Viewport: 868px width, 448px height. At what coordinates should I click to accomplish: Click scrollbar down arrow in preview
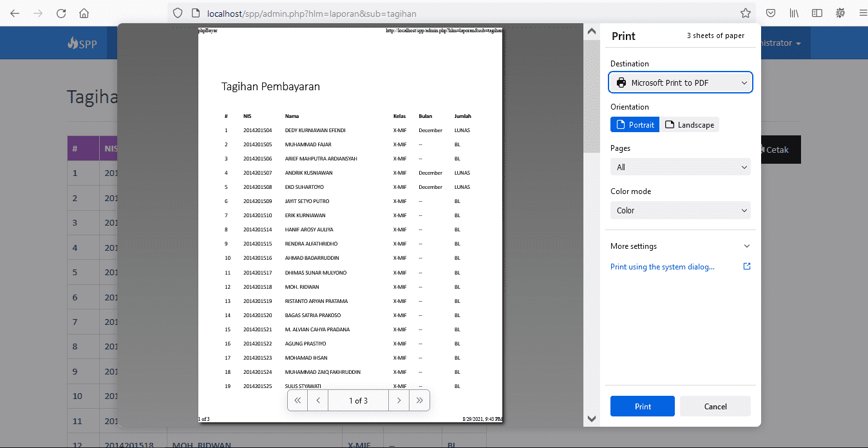(591, 419)
